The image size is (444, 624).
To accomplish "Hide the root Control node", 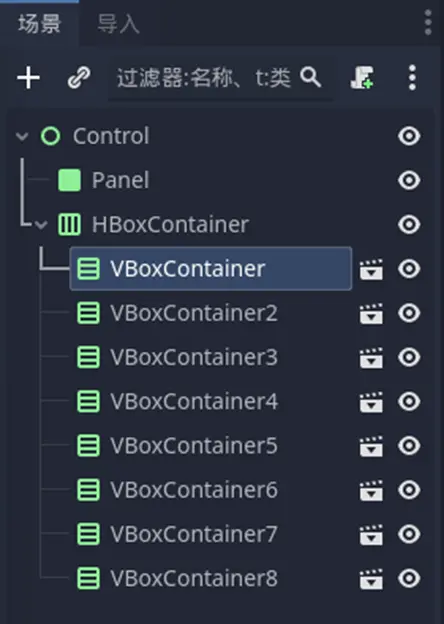I will (409, 136).
